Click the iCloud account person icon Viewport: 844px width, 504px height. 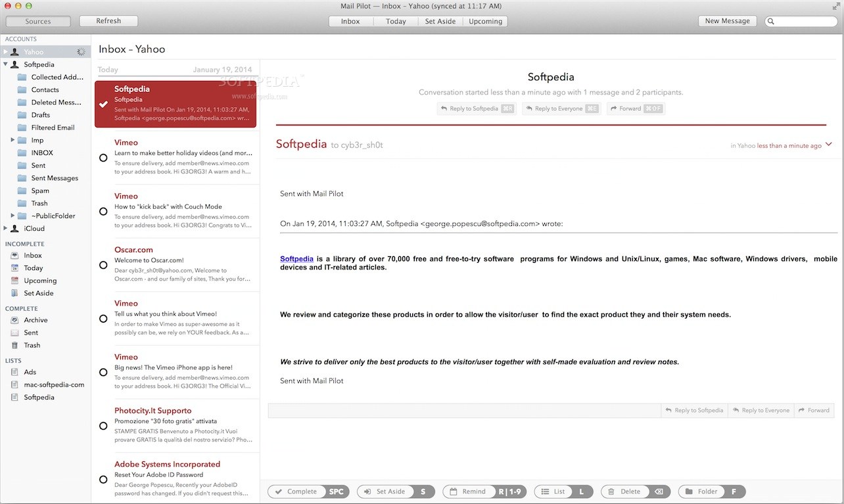click(x=14, y=229)
